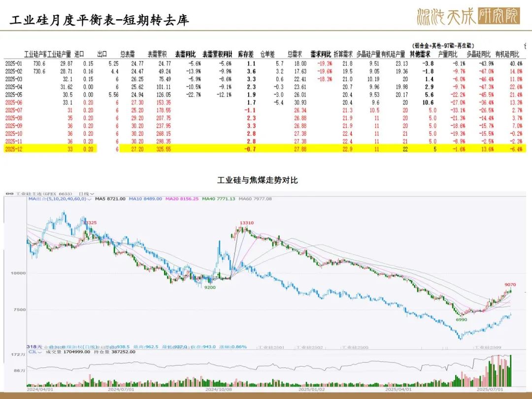Expand the MA组合(5,10,20,40,60,0) indicator dropdown
The height and width of the screenshot is (399, 532).
tap(60, 199)
